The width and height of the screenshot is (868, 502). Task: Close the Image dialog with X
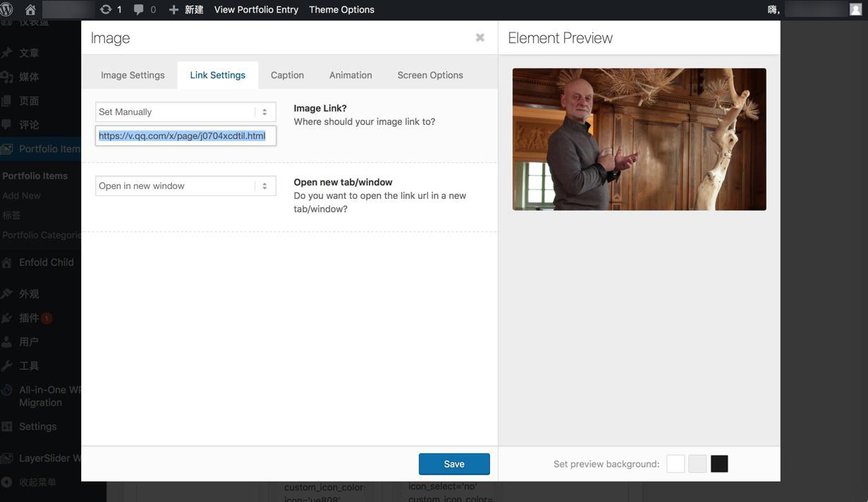point(480,37)
